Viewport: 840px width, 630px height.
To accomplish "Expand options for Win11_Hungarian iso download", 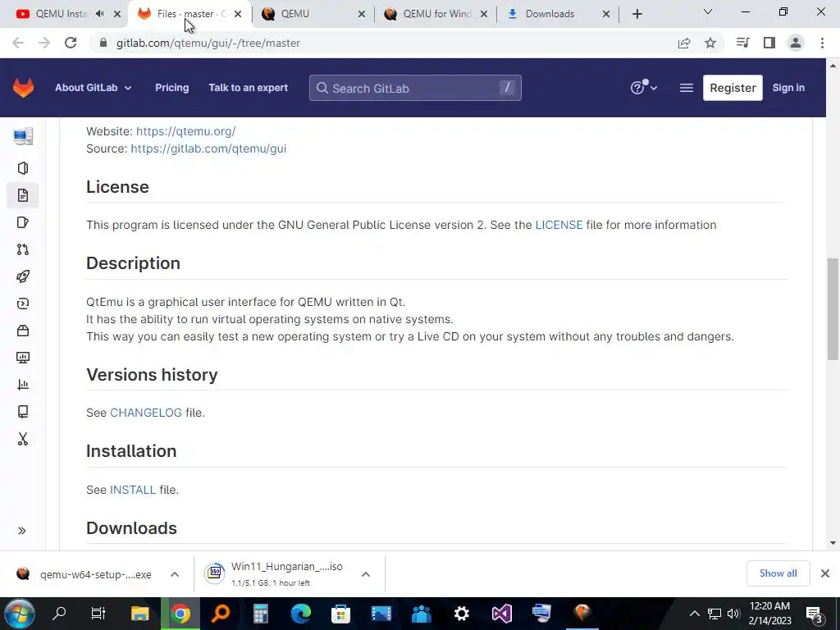I will 366,574.
